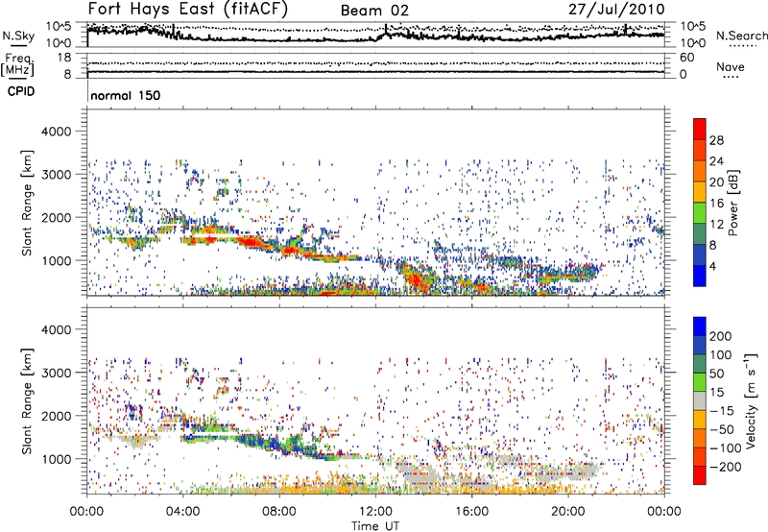Click the '50' velocity colorbar label

pyautogui.click(x=716, y=374)
